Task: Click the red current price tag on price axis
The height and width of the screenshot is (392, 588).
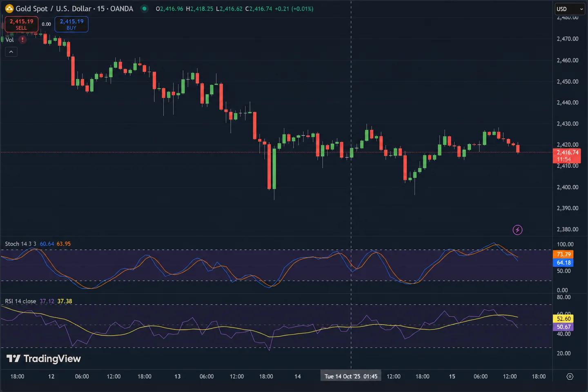Action: pyautogui.click(x=567, y=156)
